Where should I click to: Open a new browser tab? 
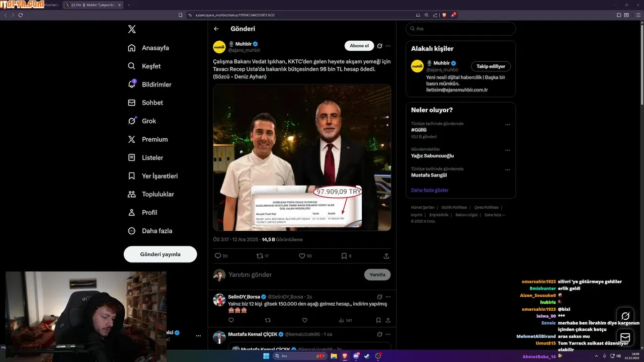click(129, 5)
